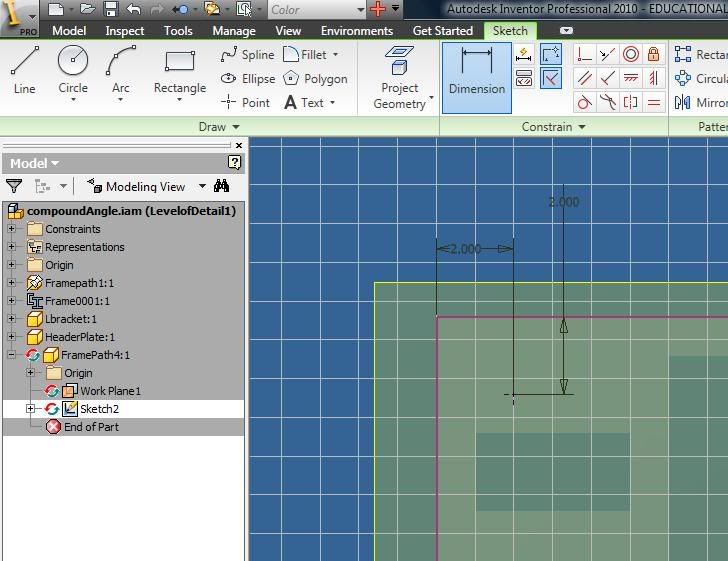Expand the Constraints folder node
The width and height of the screenshot is (728, 561).
[x=12, y=229]
